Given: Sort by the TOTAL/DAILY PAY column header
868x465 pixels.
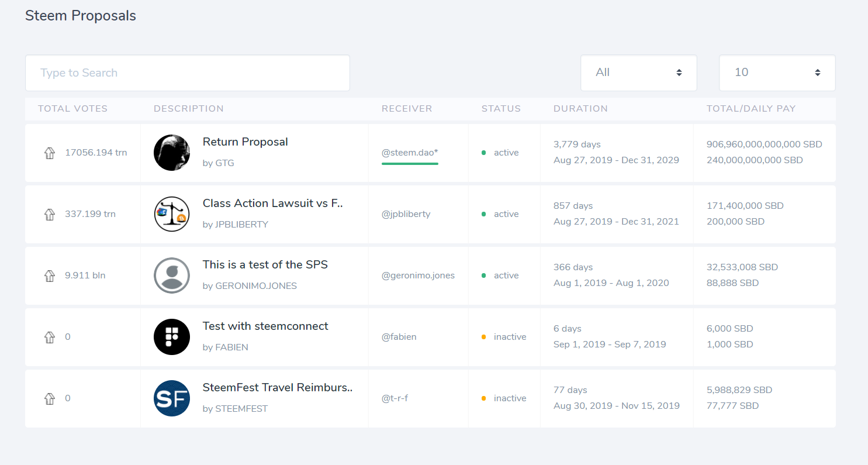Looking at the screenshot, I should (x=751, y=108).
